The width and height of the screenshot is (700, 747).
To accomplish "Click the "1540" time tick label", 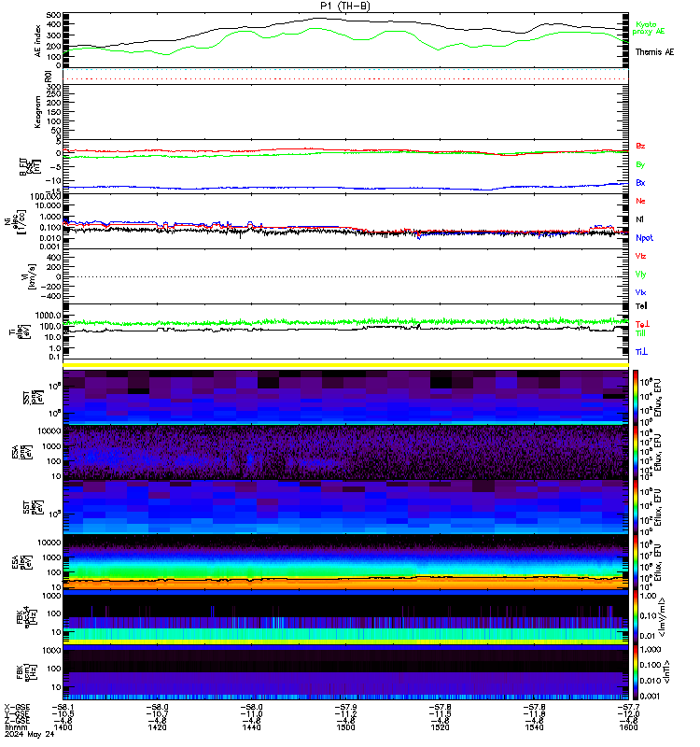I will tap(534, 727).
